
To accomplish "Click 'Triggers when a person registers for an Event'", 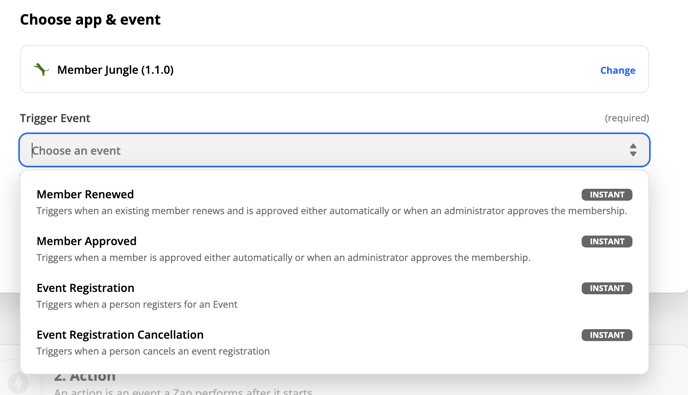I will coord(137,305).
